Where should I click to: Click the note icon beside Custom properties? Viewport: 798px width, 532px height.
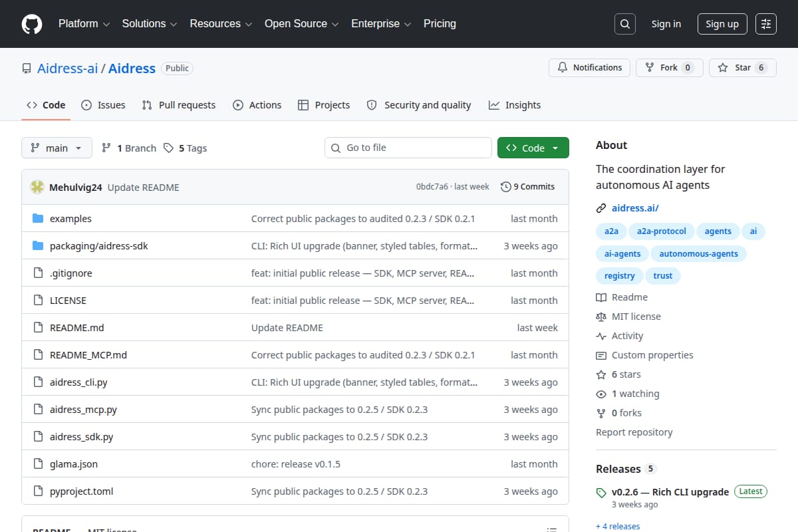[601, 355]
